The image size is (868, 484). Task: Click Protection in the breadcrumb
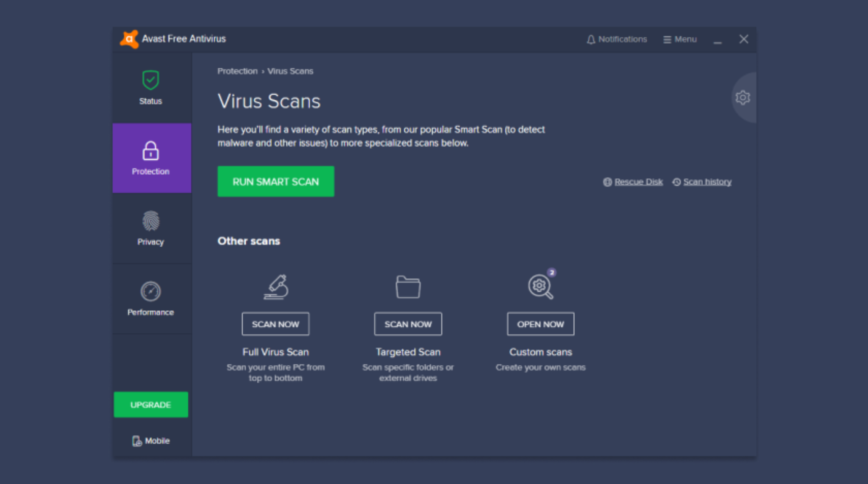pyautogui.click(x=237, y=71)
